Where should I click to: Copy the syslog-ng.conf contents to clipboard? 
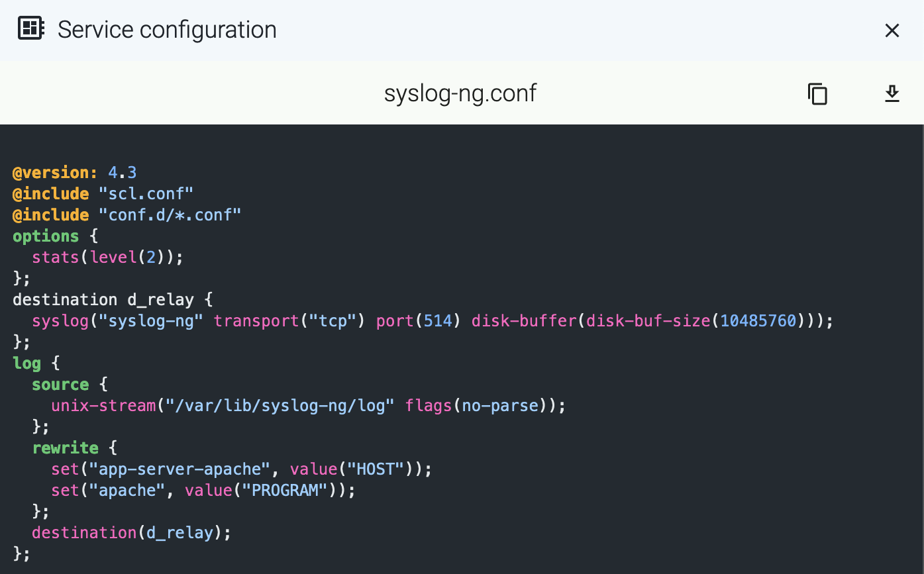pos(817,94)
